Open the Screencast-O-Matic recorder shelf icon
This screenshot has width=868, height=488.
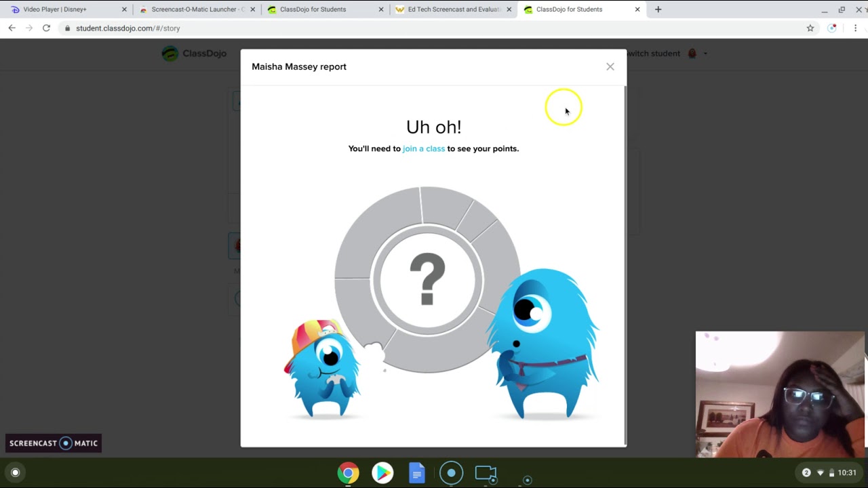(451, 472)
